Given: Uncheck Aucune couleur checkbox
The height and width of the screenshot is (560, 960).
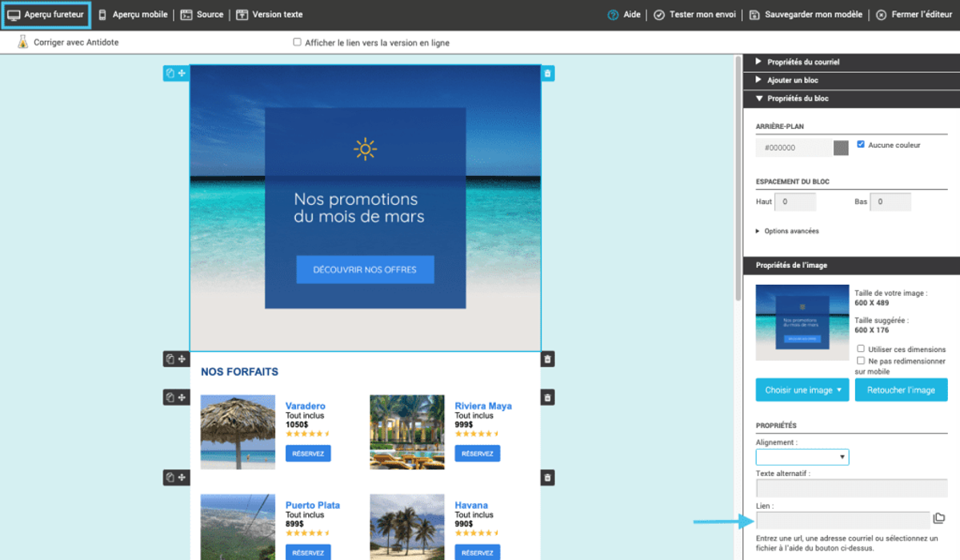Looking at the screenshot, I should click(861, 145).
